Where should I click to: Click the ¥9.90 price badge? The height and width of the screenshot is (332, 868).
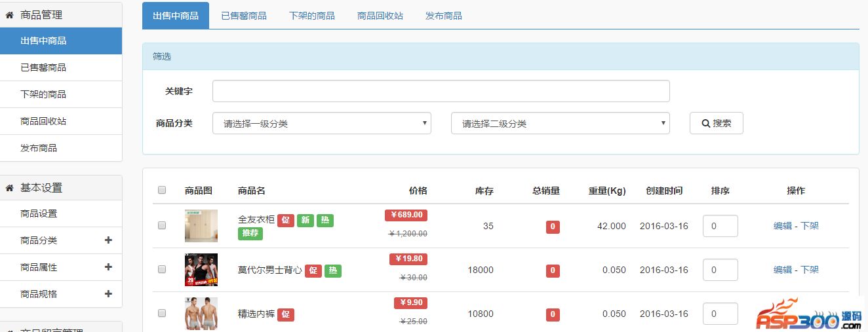tap(410, 303)
